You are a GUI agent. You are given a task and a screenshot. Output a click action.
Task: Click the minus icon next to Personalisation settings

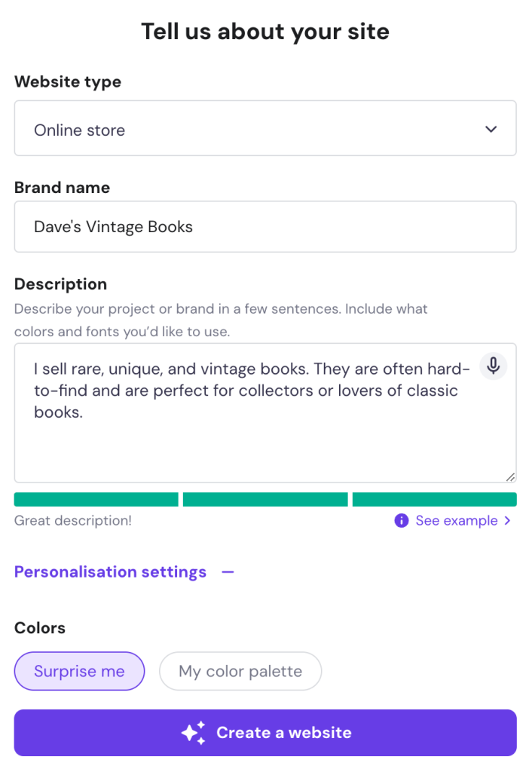click(x=228, y=572)
